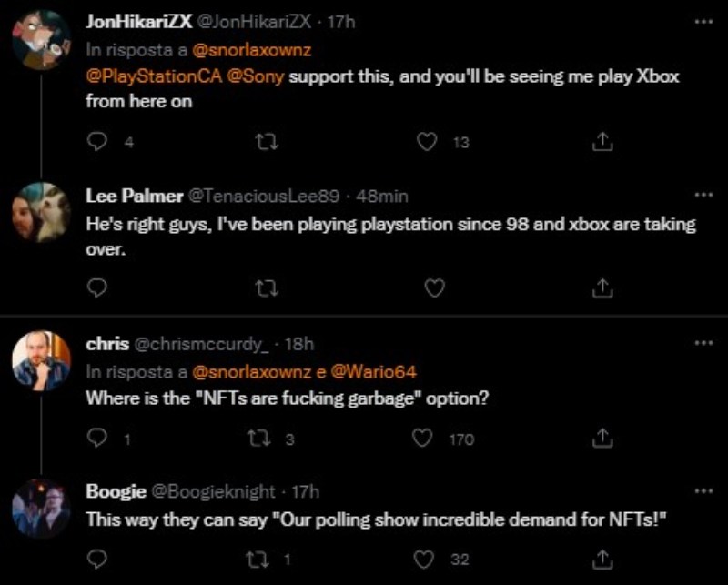The height and width of the screenshot is (585, 728).
Task: Share JonHikariZX's tweet
Action: [x=602, y=142]
